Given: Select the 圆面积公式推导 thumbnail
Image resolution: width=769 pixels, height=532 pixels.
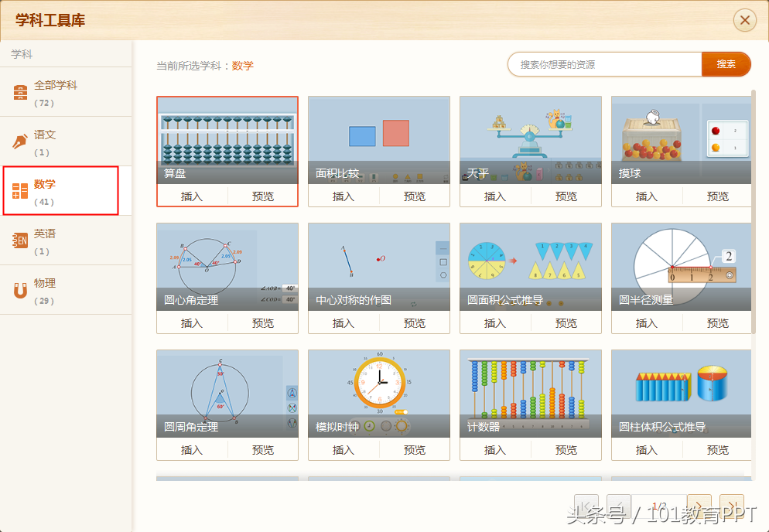Looking at the screenshot, I should tap(531, 267).
